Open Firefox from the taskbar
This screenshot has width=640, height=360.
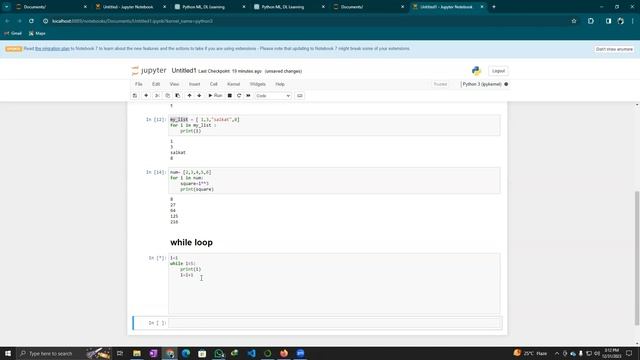284,353
